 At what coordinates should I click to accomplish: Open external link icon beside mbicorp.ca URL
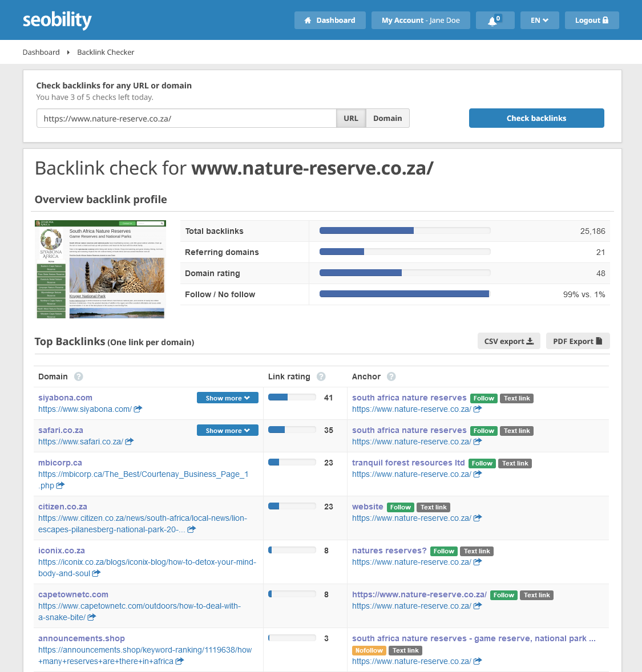[60, 485]
